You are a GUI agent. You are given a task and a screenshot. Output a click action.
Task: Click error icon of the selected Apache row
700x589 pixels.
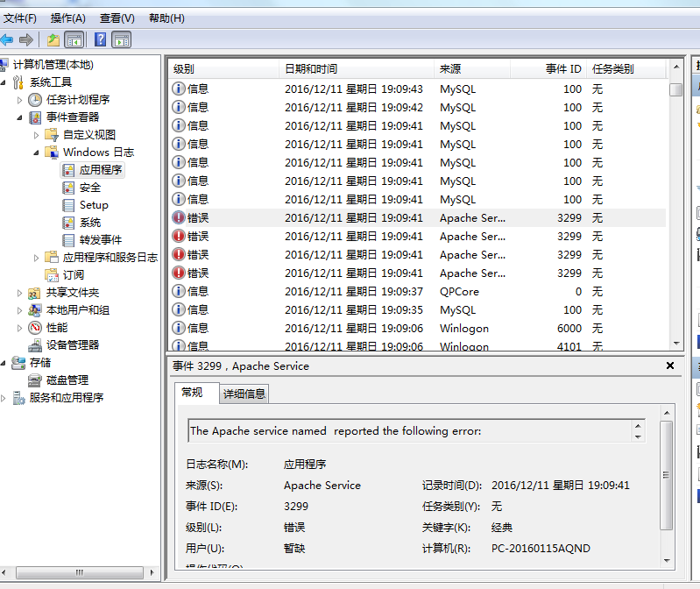pos(179,218)
